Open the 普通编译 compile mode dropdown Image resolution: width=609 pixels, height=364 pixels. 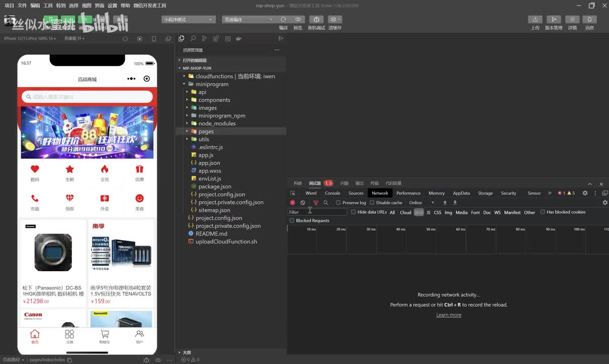pos(248,19)
